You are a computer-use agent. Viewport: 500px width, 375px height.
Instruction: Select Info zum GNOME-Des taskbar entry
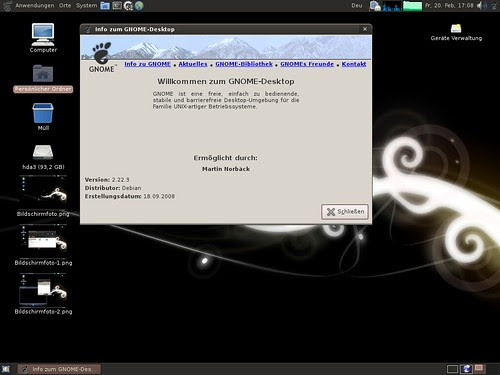(x=59, y=369)
